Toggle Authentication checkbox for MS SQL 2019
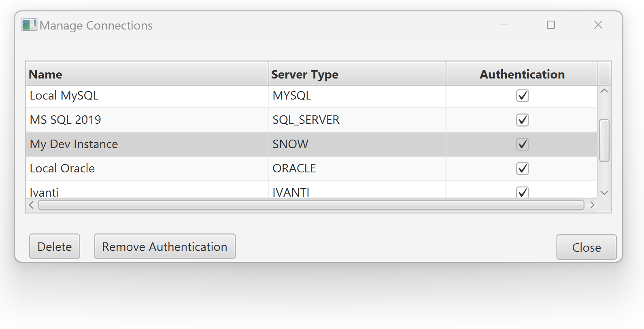Screen dimensions: 644x329 523,120
